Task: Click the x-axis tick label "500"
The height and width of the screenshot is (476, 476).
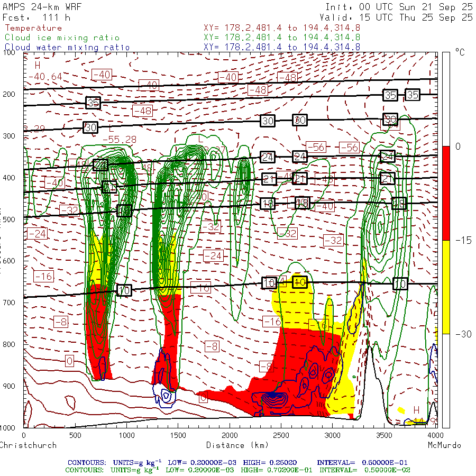Action: pyautogui.click(x=75, y=435)
